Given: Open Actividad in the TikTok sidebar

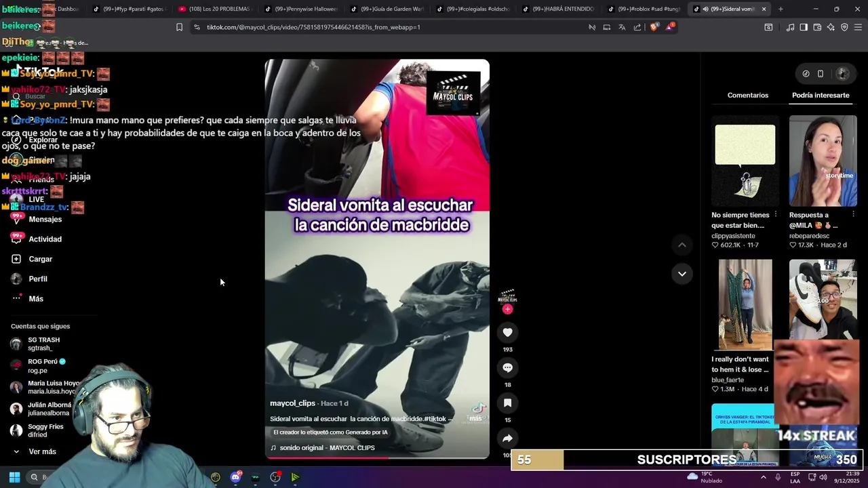Looking at the screenshot, I should 37,239.
